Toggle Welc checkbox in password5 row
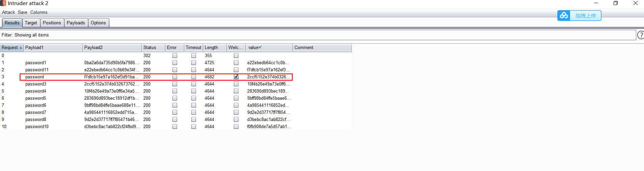Image resolution: width=644 pixels, height=171 pixels. (236, 98)
